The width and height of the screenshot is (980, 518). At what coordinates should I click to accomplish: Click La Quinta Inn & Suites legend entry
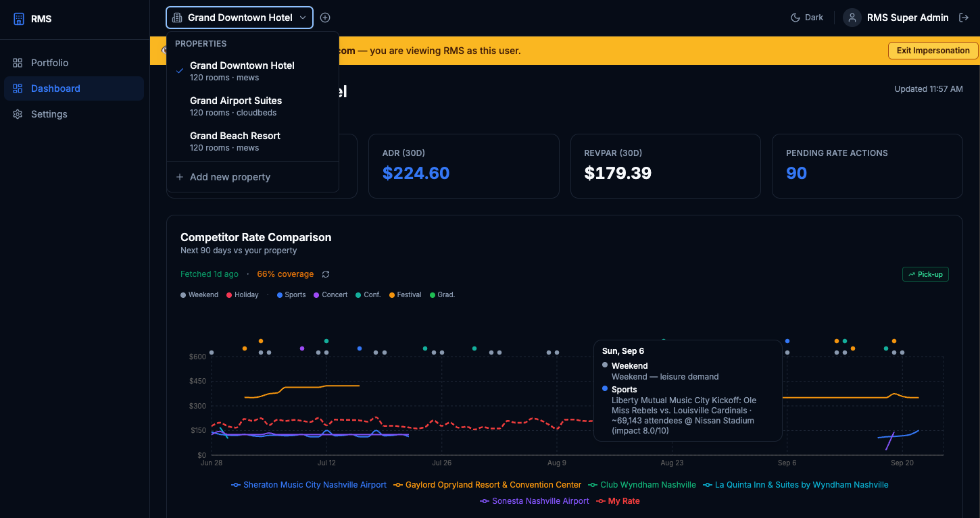[795, 485]
